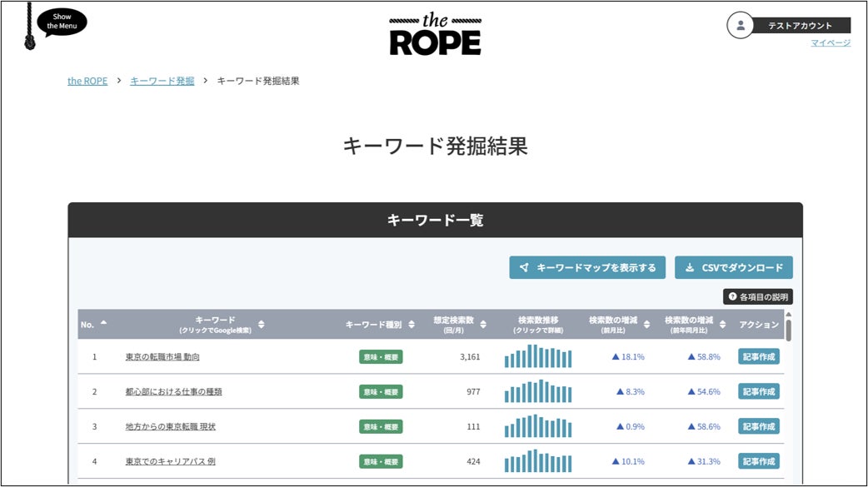The image size is (868, 487).
Task: Open 各項目の説明 help tooltip
Action: (757, 296)
